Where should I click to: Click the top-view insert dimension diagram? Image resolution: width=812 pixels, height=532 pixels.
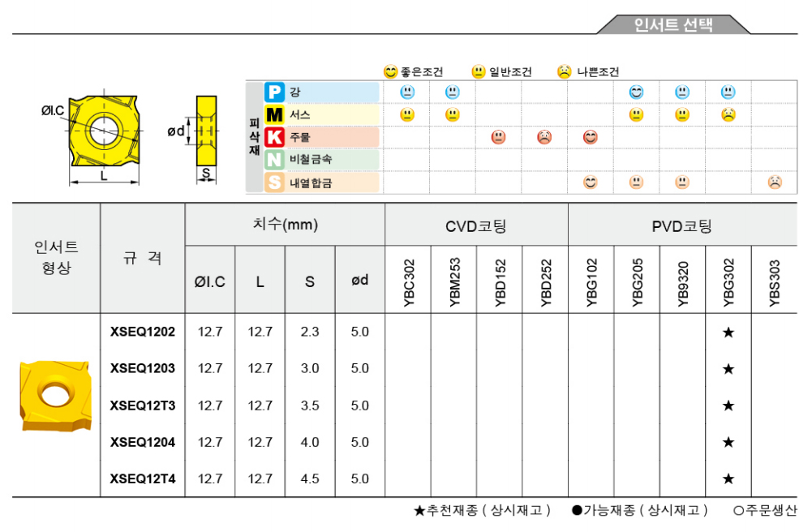[104, 132]
